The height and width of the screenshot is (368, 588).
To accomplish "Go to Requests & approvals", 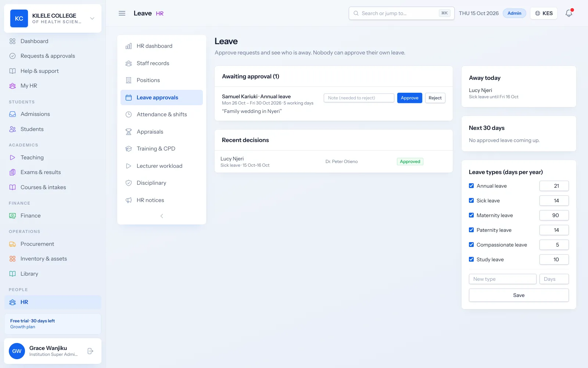I will 53,56.
